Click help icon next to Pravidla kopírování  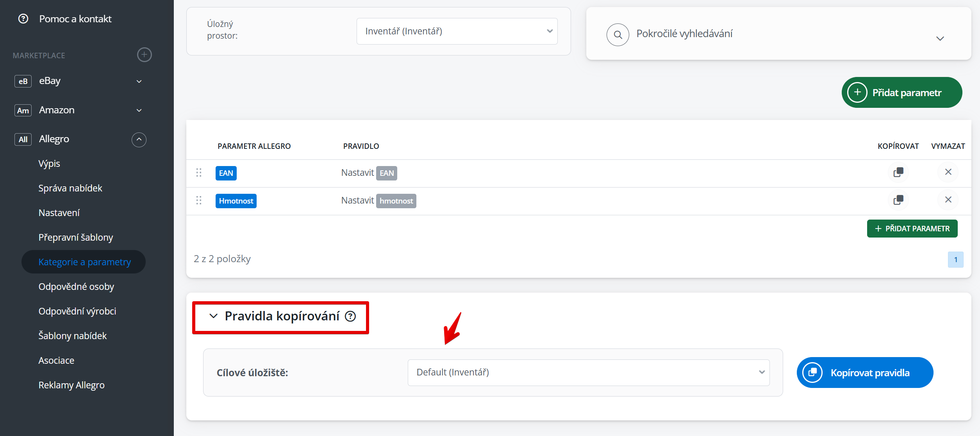350,316
